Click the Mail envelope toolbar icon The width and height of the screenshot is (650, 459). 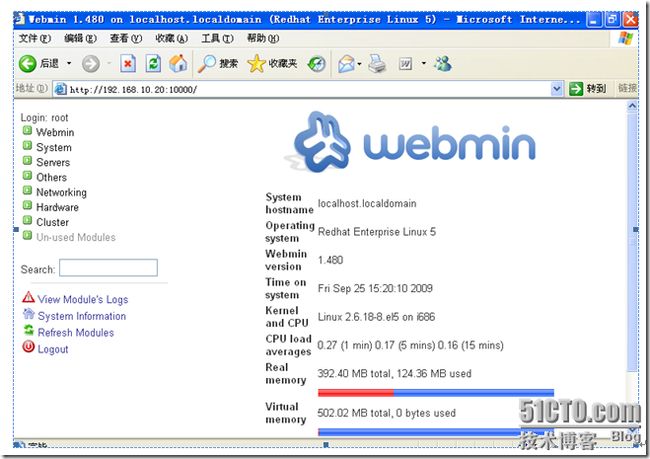347,63
